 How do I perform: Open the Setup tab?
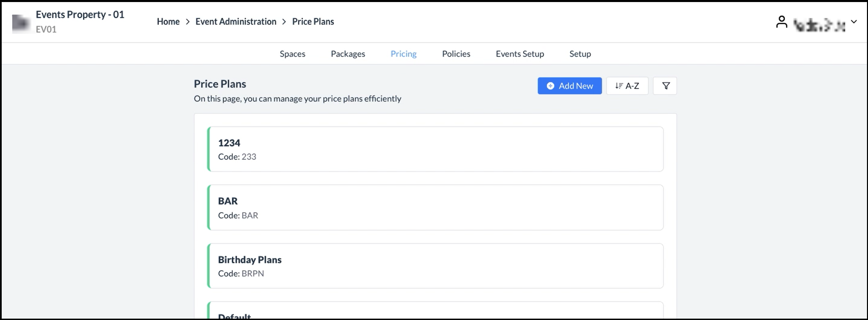[x=580, y=54]
